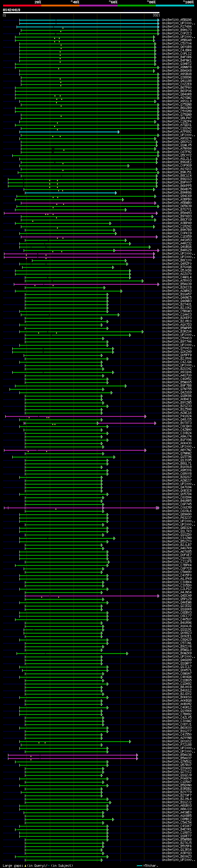Click hit label UniRef100_A9SQ74
This screenshot has height=868, width=197.
pyautogui.click(x=177, y=139)
